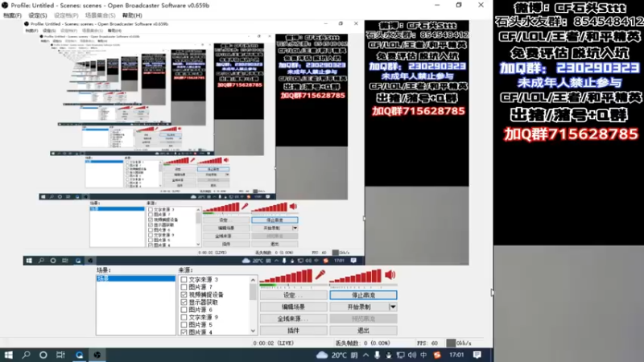Open the orange Sogou input tray icon
The image size is (644, 362).
click(x=437, y=355)
